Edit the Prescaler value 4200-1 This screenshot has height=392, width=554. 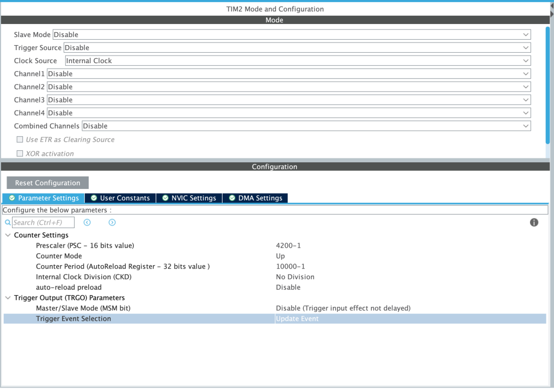(x=288, y=246)
